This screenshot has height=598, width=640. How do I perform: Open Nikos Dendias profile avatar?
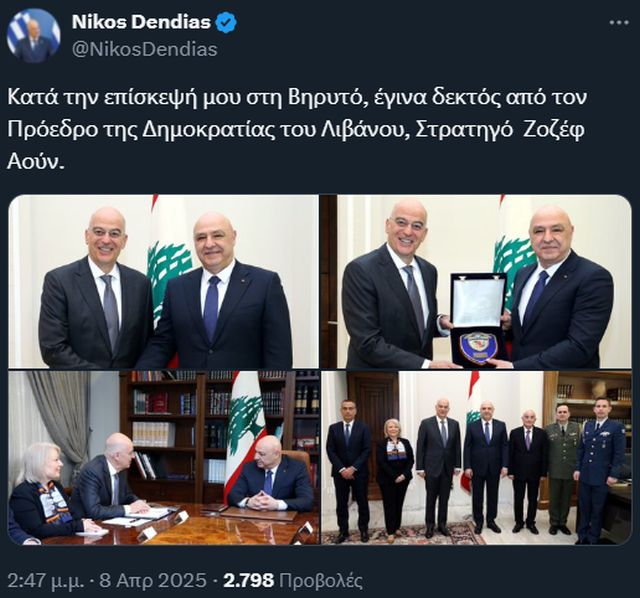click(33, 36)
